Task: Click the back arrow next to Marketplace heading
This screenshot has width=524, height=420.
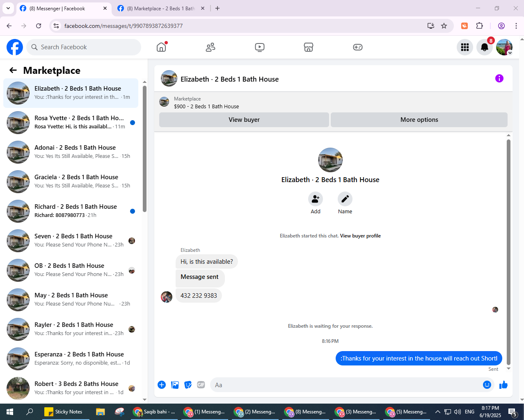Action: point(13,70)
